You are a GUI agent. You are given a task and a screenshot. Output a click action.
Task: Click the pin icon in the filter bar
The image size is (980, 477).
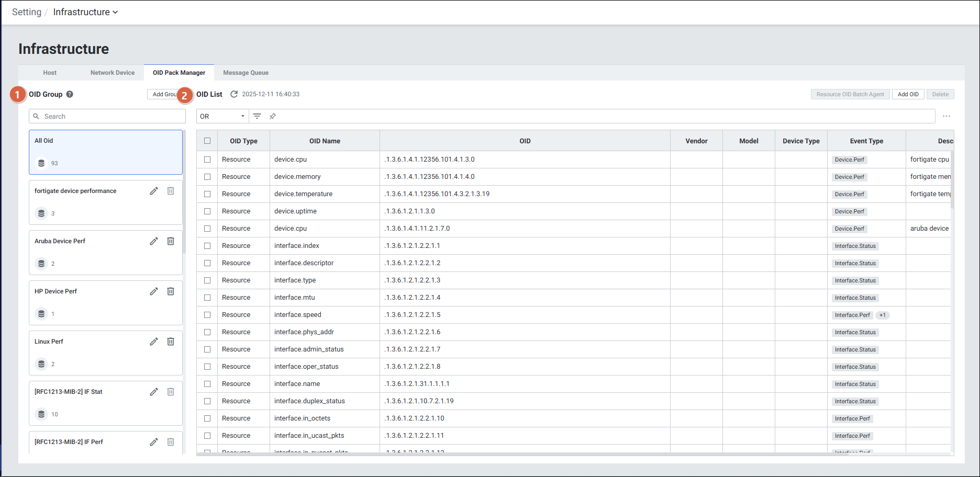273,116
